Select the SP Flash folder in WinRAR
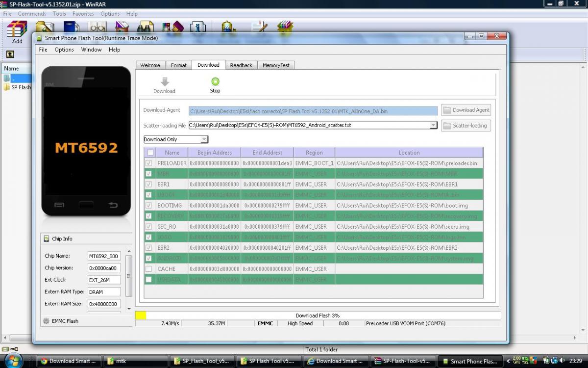The image size is (588, 368). (17, 87)
